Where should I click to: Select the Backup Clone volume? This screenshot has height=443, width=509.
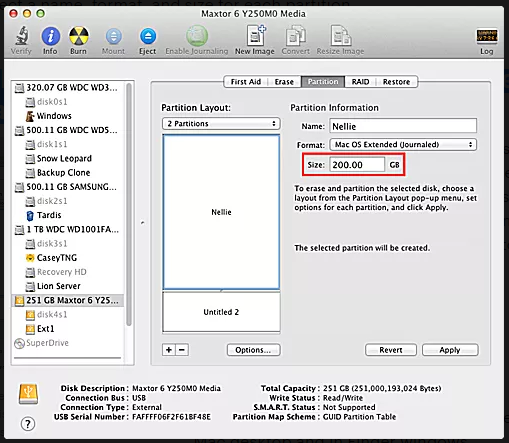pyautogui.click(x=58, y=173)
